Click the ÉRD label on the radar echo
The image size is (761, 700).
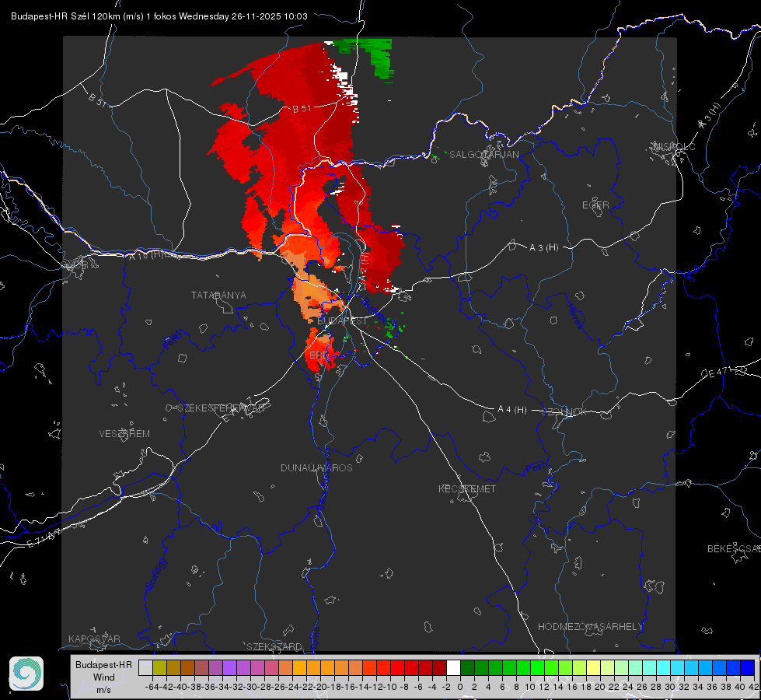(x=319, y=355)
